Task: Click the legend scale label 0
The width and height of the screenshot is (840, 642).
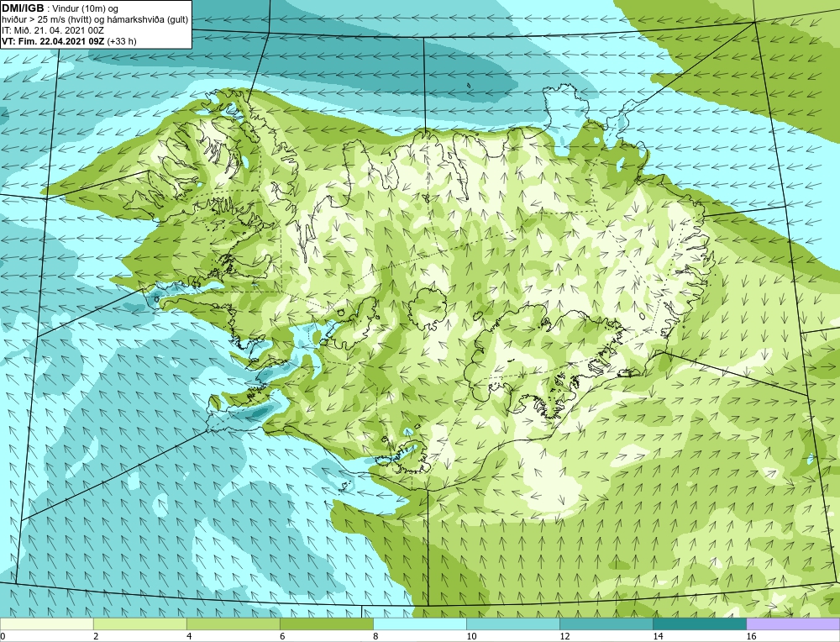Action: [3, 636]
